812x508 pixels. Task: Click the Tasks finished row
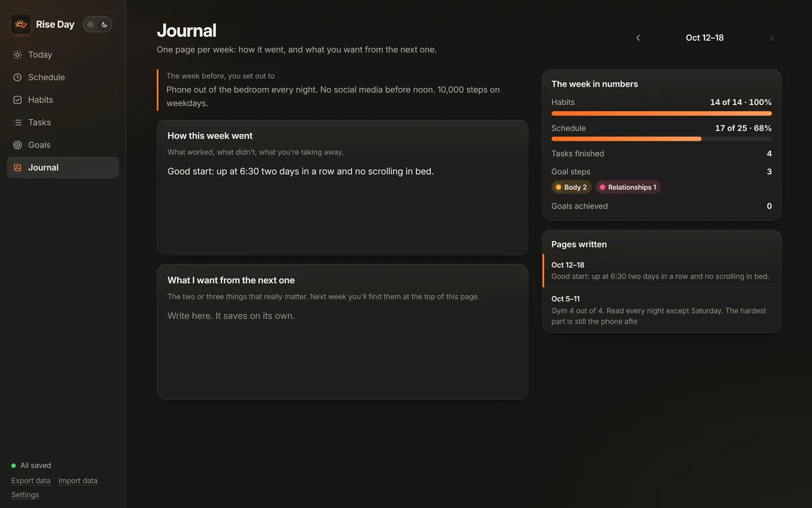662,154
